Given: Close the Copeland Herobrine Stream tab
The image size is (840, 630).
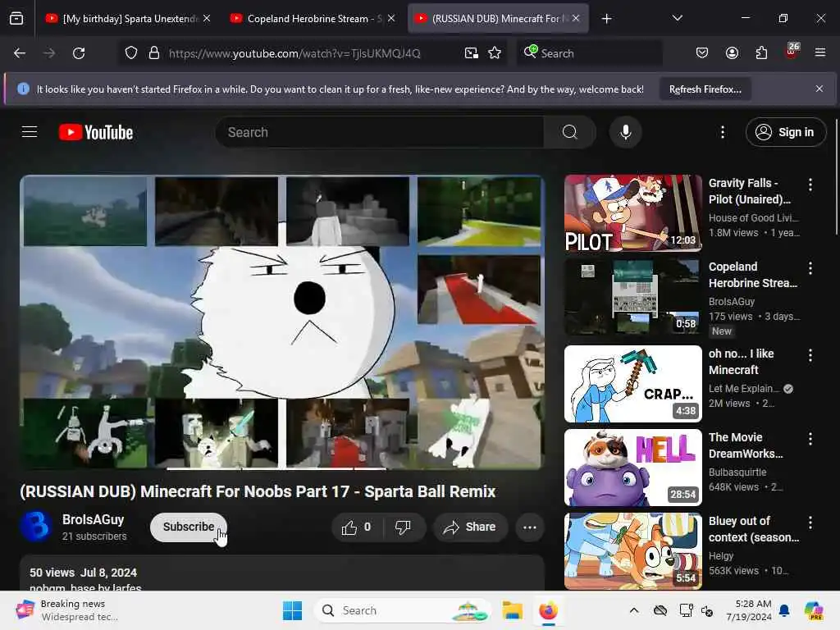Looking at the screenshot, I should coord(391,19).
